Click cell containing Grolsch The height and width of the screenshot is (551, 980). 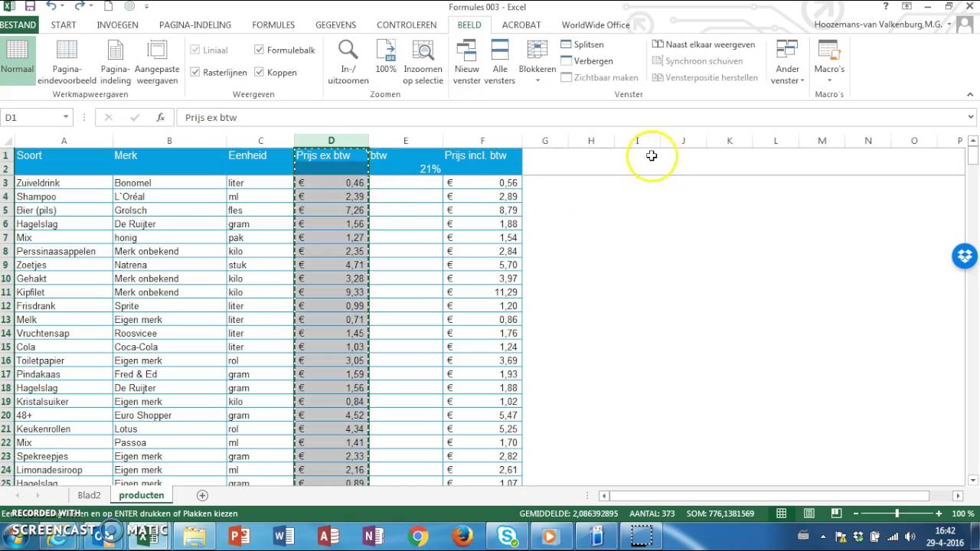169,210
